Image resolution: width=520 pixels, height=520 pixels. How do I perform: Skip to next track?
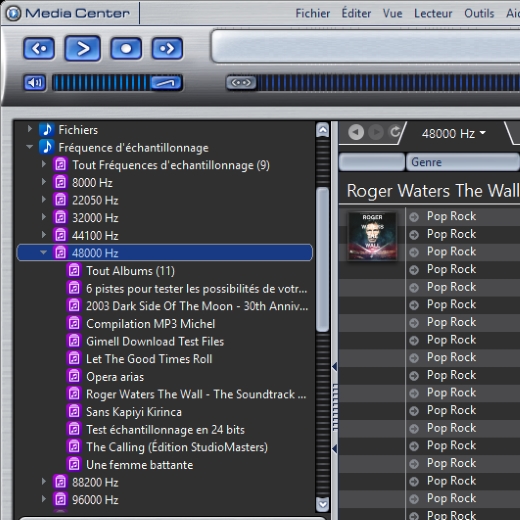167,49
